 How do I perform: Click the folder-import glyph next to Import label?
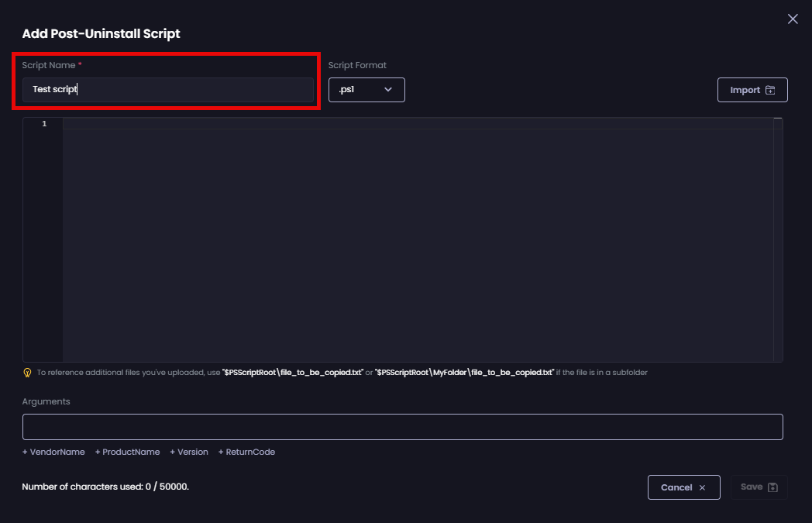[x=770, y=89]
